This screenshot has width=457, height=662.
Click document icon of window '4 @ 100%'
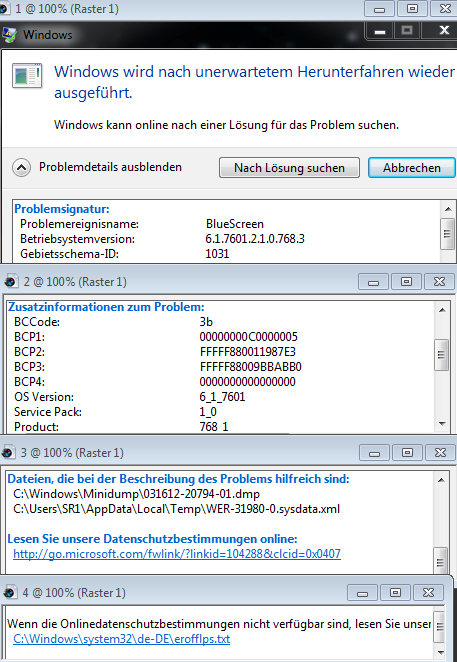(x=10, y=593)
